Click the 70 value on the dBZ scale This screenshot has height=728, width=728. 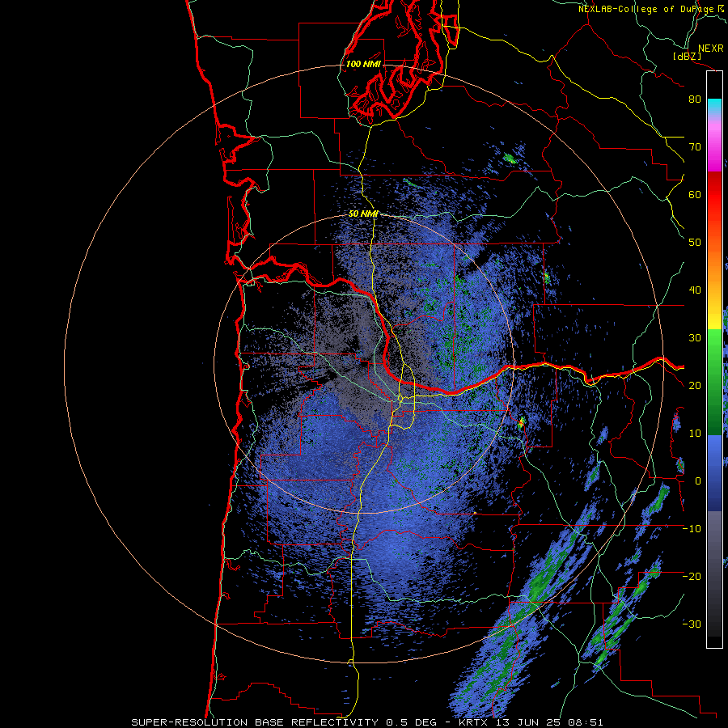click(695, 147)
